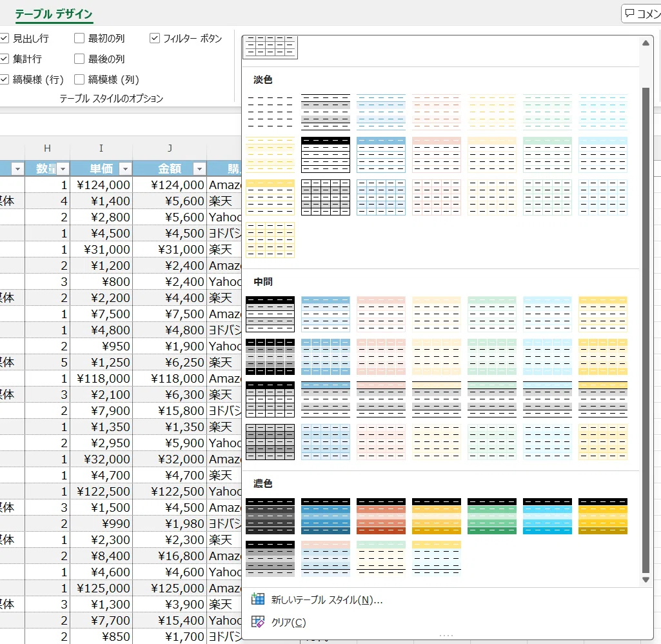Click the クリア(C) menu entry
This screenshot has height=644, width=661.
pos(288,622)
